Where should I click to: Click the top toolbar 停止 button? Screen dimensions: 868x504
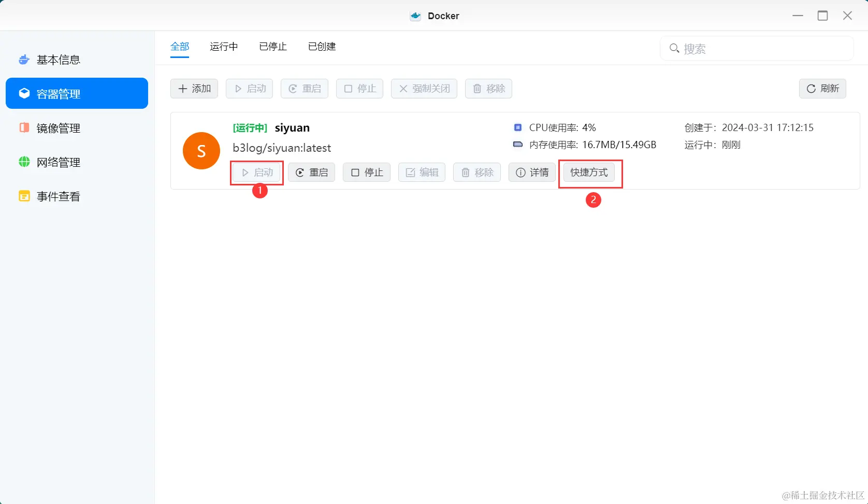(x=360, y=89)
